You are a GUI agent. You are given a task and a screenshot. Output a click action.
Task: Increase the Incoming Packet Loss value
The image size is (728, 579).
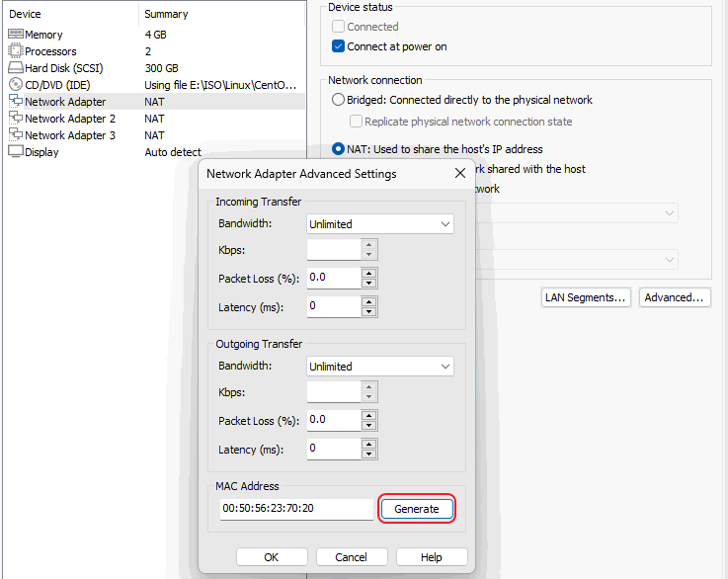pyautogui.click(x=369, y=274)
